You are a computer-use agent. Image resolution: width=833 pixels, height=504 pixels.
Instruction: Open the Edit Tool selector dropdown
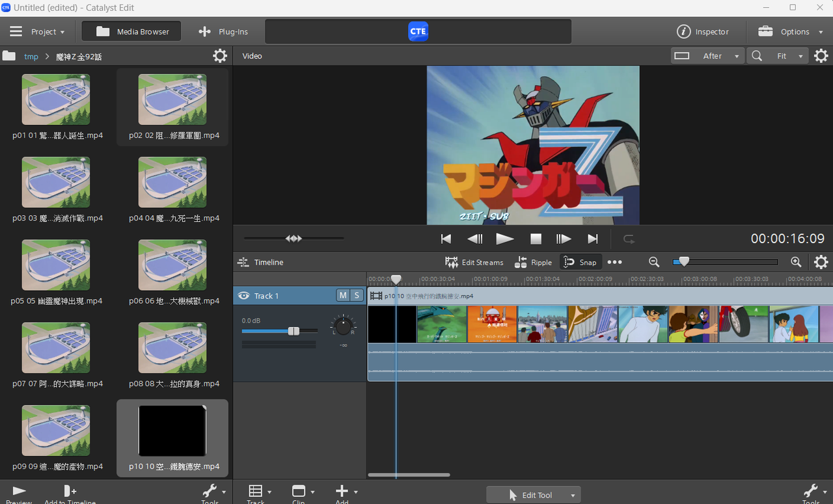pyautogui.click(x=534, y=495)
